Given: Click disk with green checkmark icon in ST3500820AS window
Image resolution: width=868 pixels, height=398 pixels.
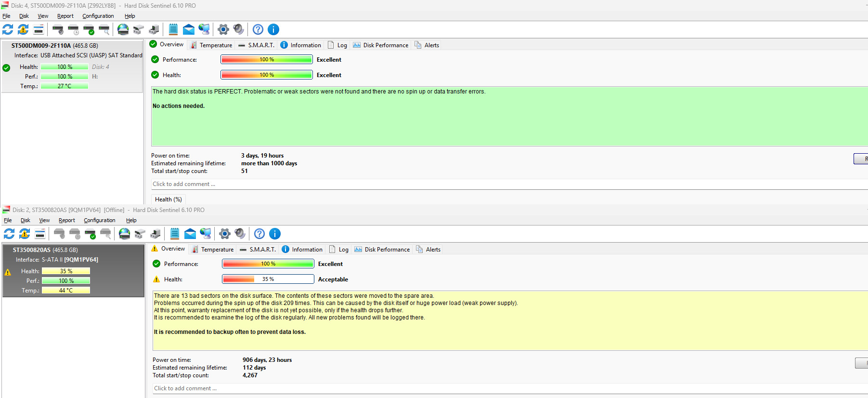Looking at the screenshot, I should tap(90, 234).
